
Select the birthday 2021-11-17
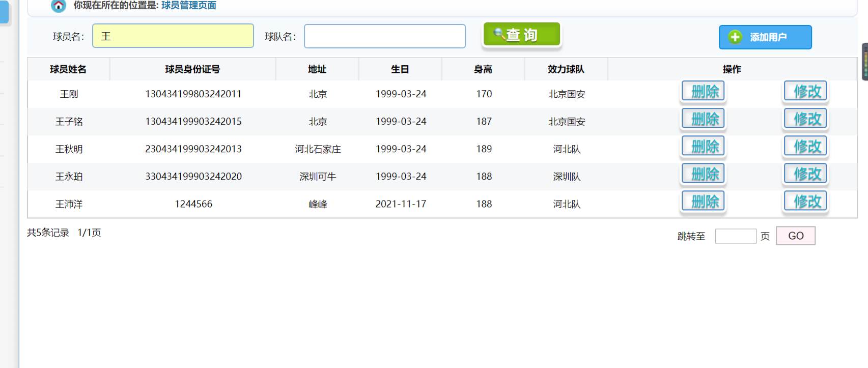401,204
